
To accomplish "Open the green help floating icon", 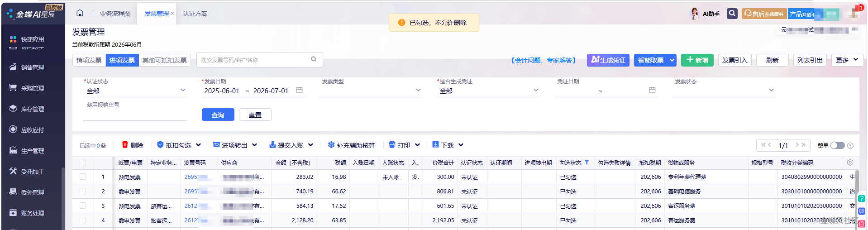I will click(x=861, y=198).
